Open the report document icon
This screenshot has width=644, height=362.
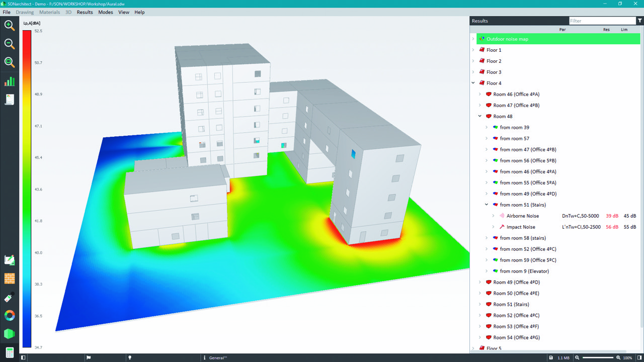10,100
